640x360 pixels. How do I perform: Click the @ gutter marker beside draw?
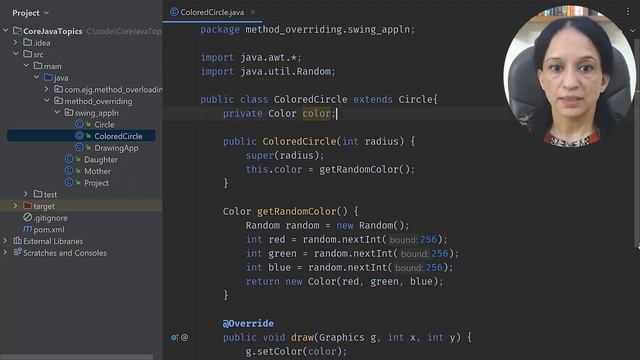(x=184, y=338)
